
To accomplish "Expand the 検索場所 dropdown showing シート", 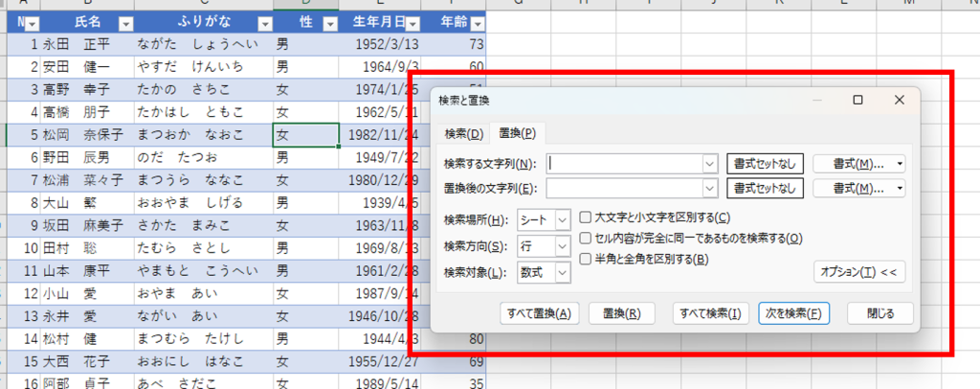I will 562,219.
